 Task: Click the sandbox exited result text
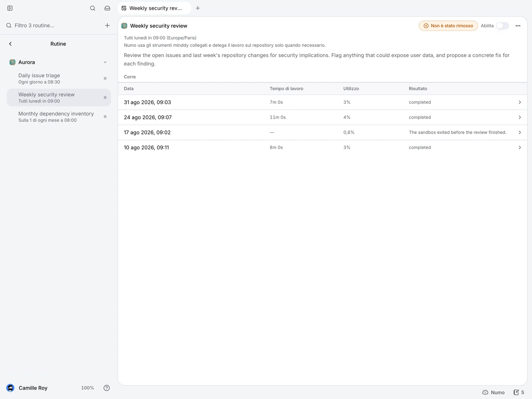(x=458, y=132)
